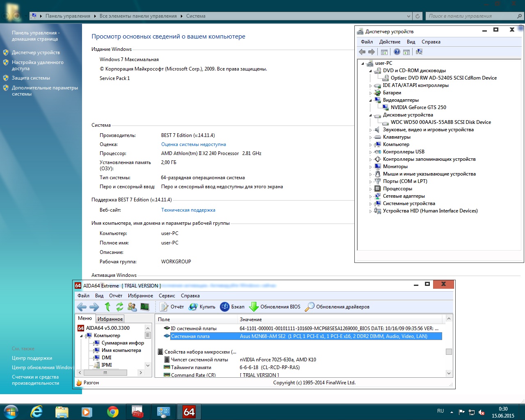Viewport: 525px width, 420px height.
Task: Click the BIOS updates green arrow icon
Action: pos(254,307)
